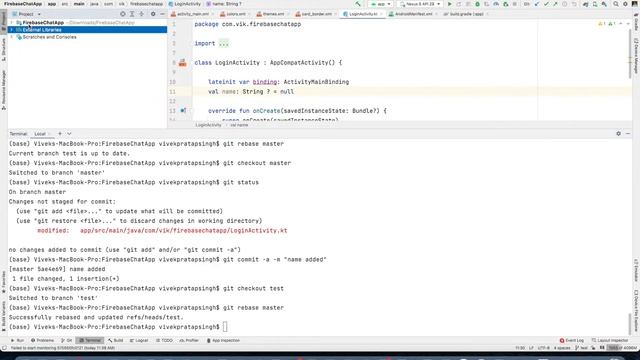Open IDE settings gear in top toolbar
The height and width of the screenshot is (360, 640).
pos(625,4)
